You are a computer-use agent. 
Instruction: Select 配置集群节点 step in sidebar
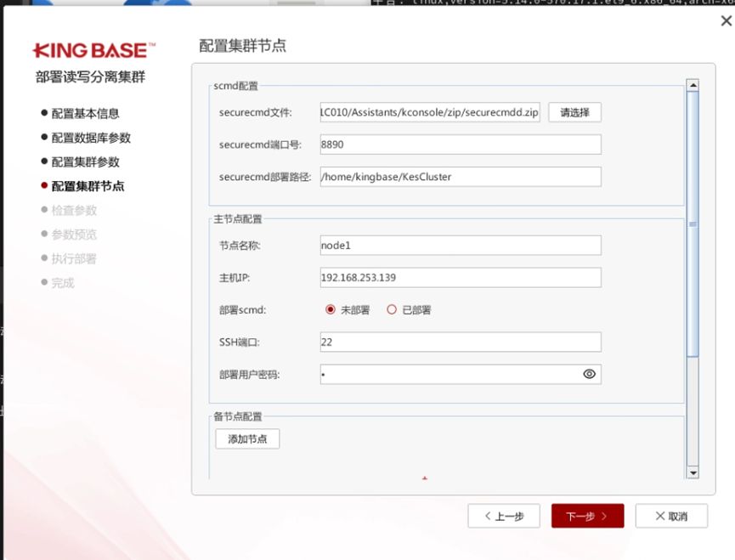click(x=88, y=186)
